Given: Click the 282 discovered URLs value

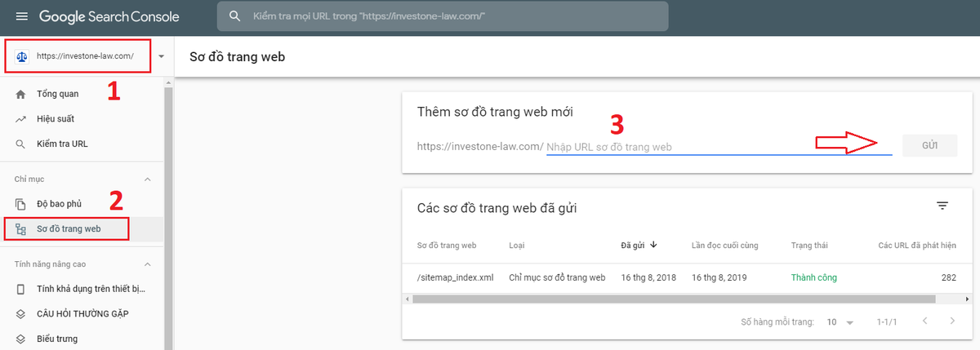Looking at the screenshot, I should tap(949, 277).
